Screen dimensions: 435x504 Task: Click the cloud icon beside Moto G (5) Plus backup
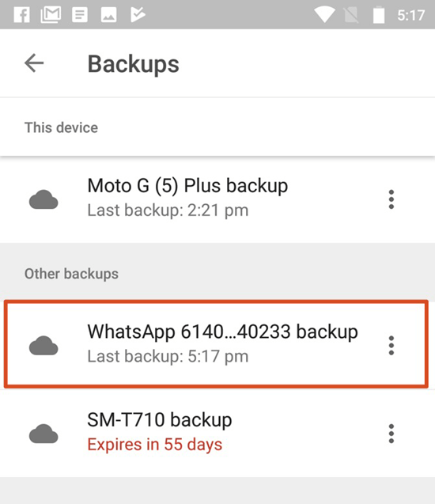point(43,199)
